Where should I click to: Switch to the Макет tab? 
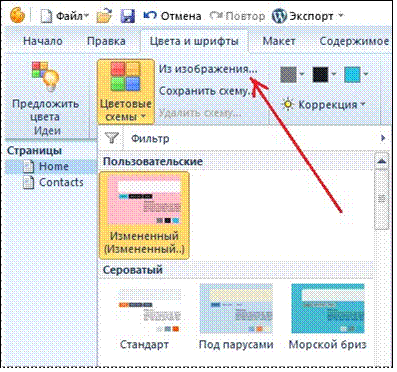[279, 41]
